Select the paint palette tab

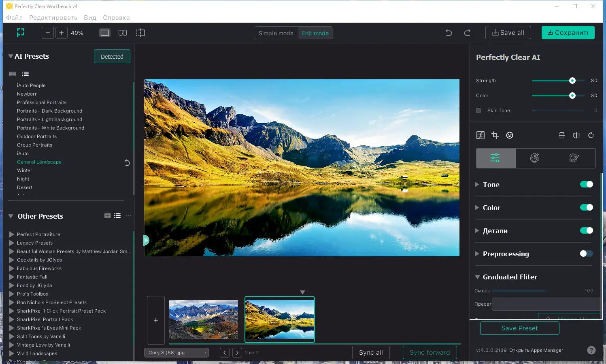[x=574, y=158]
